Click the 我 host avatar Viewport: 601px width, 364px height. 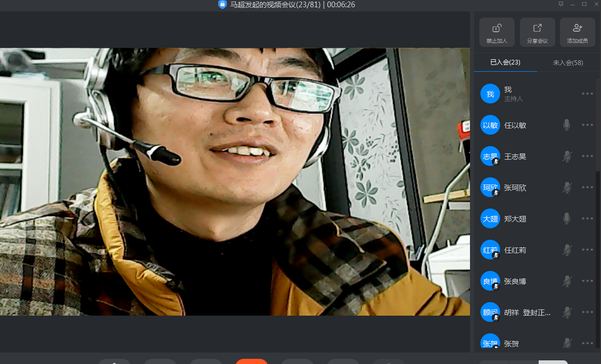[x=490, y=94]
